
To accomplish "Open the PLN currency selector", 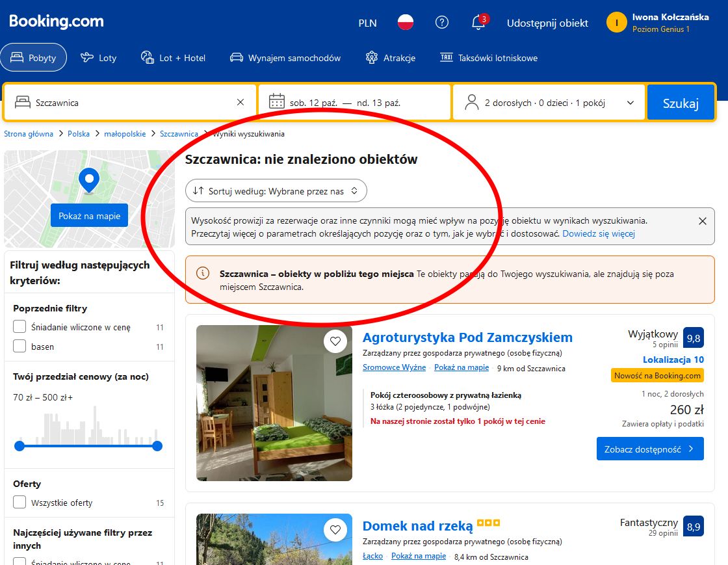I will click(x=368, y=23).
